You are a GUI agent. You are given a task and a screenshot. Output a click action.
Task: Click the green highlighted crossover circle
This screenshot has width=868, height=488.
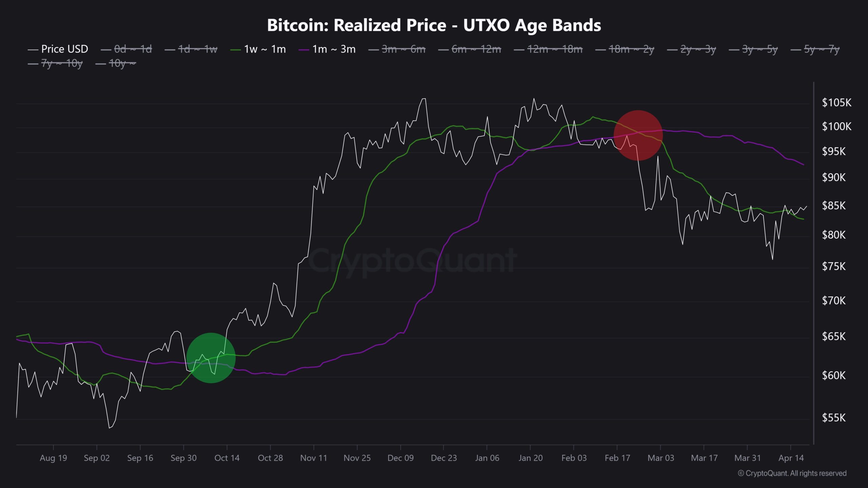[211, 358]
